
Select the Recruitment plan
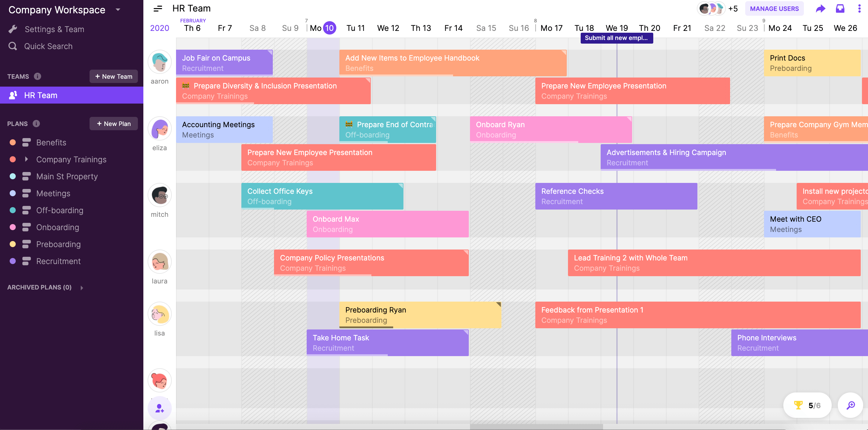(x=58, y=260)
